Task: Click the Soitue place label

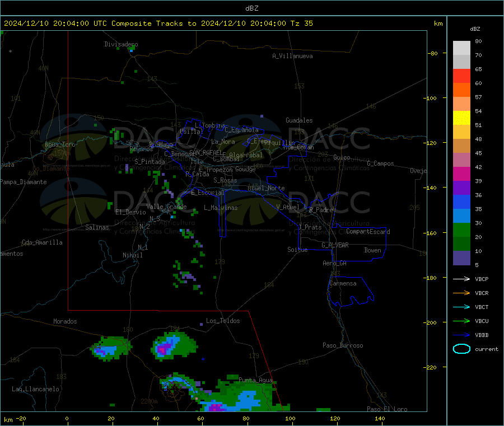Action: click(298, 250)
